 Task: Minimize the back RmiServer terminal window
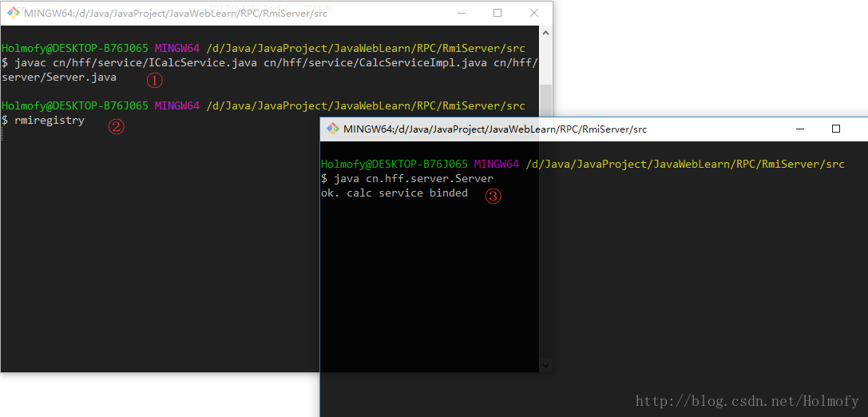(x=461, y=13)
